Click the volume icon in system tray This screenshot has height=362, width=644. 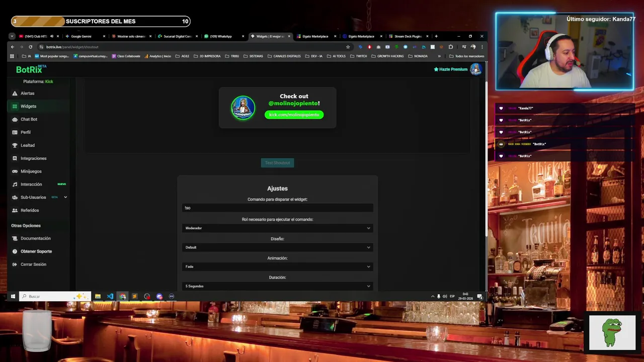tap(445, 296)
